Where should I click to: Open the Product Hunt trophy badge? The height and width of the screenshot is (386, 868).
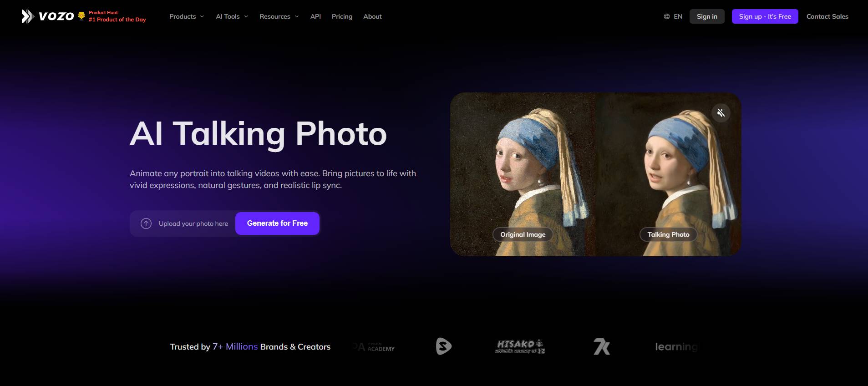[81, 16]
